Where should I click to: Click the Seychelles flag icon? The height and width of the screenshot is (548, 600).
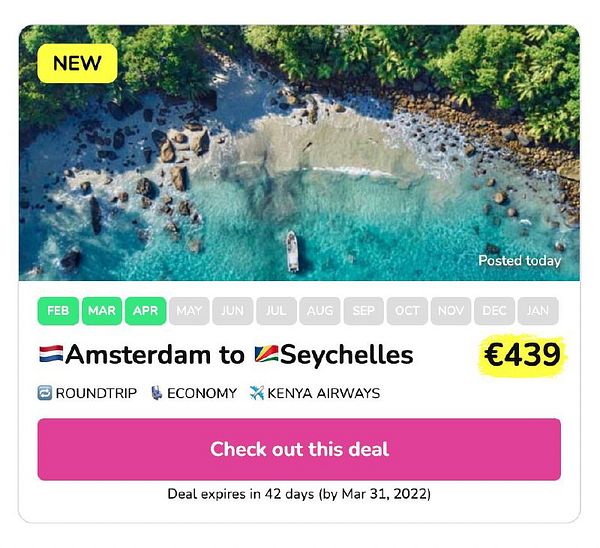pos(266,355)
